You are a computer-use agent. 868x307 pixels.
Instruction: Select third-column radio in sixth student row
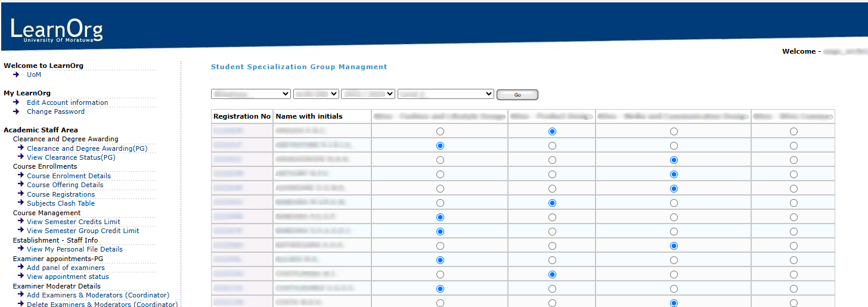point(674,203)
